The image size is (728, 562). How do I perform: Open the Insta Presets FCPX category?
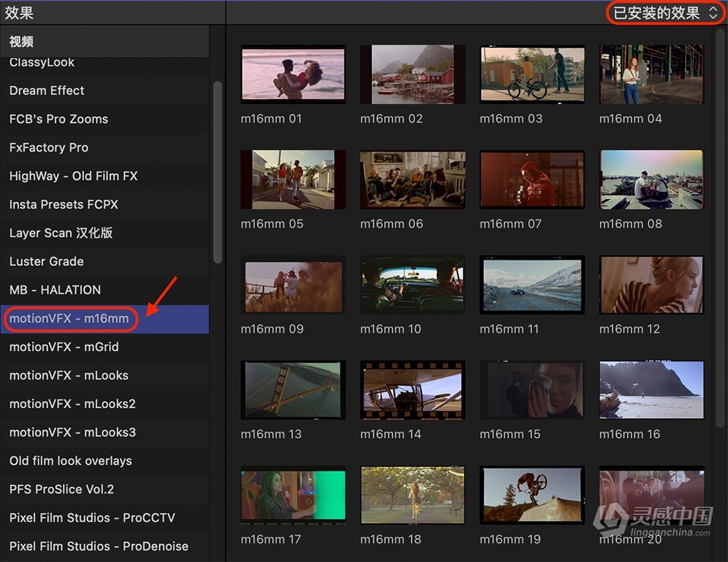pyautogui.click(x=104, y=205)
